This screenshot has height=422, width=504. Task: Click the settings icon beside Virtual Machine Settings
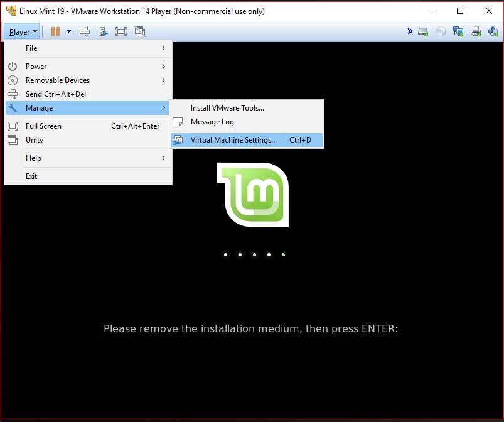click(x=178, y=140)
